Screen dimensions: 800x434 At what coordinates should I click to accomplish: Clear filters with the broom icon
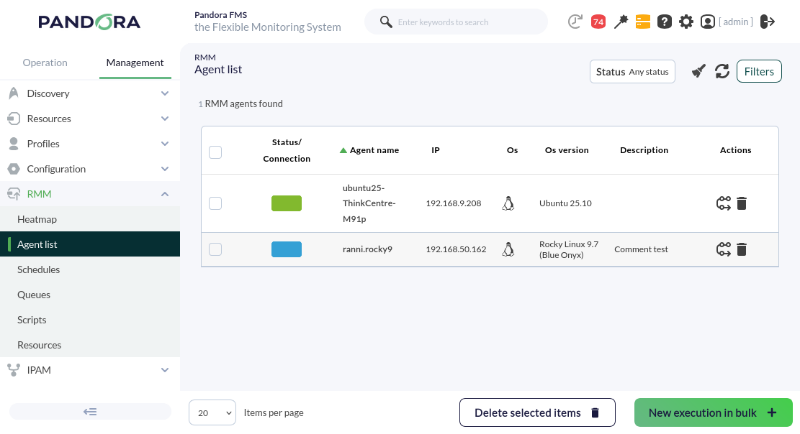698,71
